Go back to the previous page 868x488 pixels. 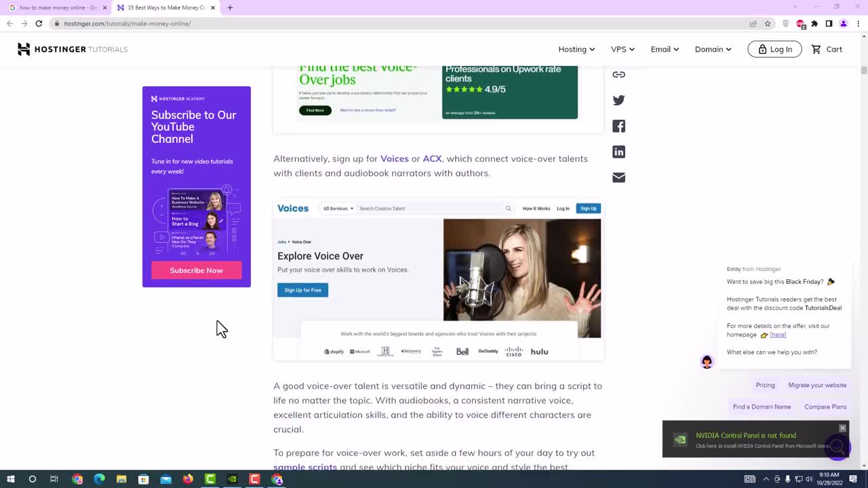click(x=9, y=23)
